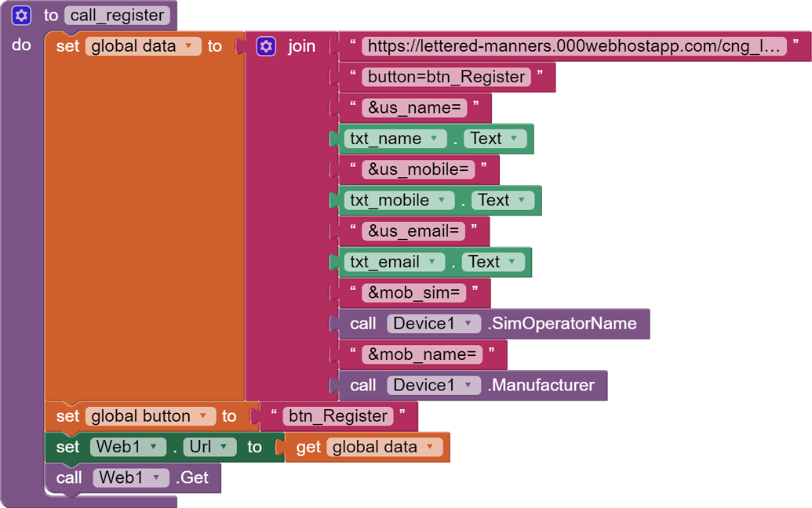
Task: Edit the call_register procedure name field
Action: [x=117, y=15]
